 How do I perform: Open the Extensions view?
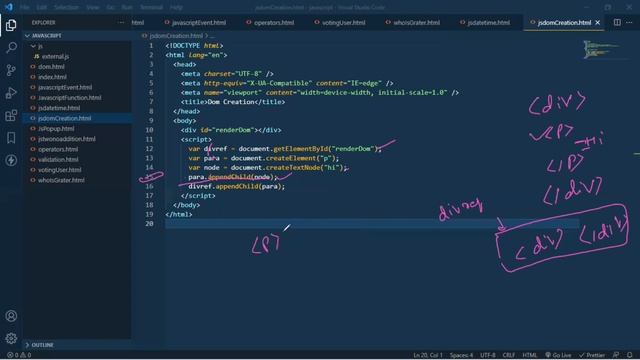[x=11, y=116]
